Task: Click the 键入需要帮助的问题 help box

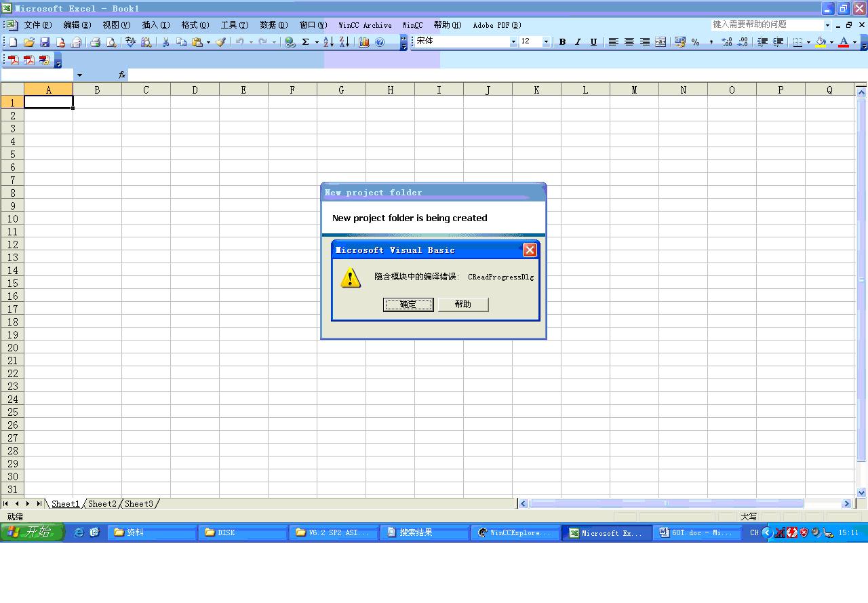Action: point(766,25)
